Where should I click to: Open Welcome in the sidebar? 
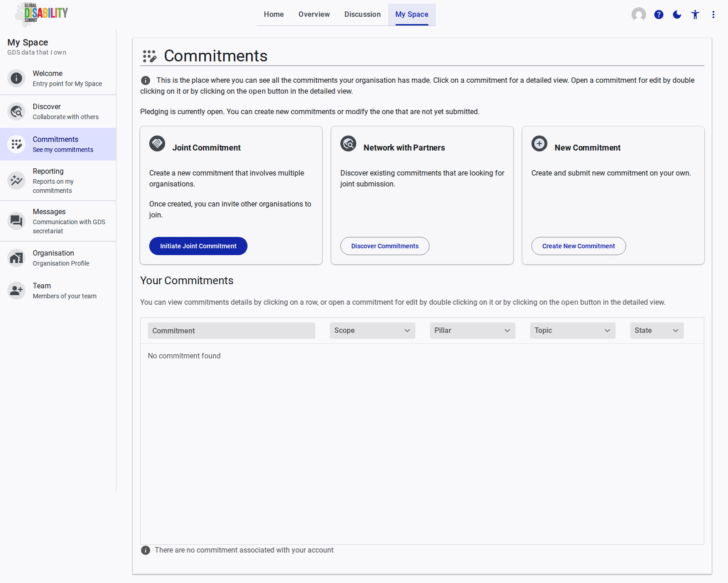coord(58,78)
